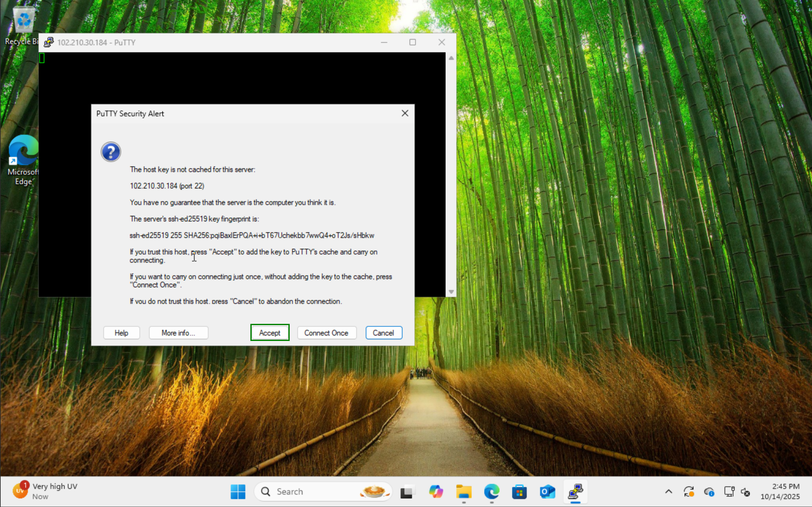This screenshot has height=507, width=812.
Task: Click the blue question mark alert icon
Action: (x=111, y=152)
